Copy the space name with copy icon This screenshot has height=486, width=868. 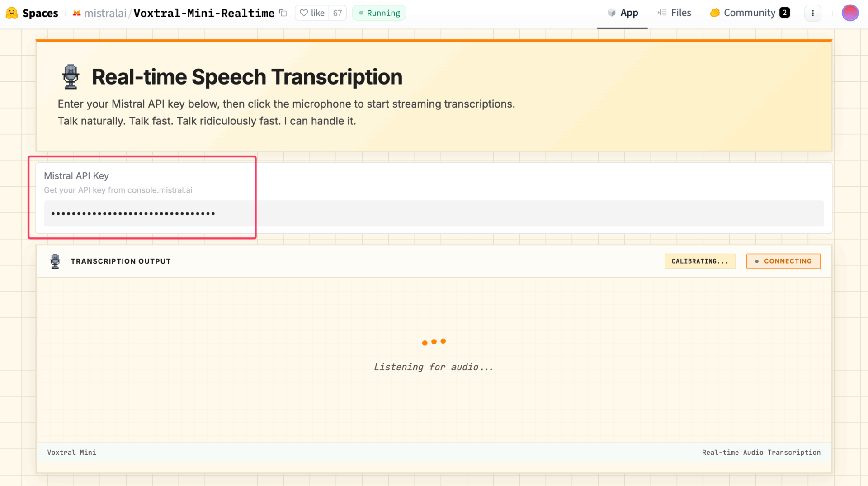pos(283,13)
